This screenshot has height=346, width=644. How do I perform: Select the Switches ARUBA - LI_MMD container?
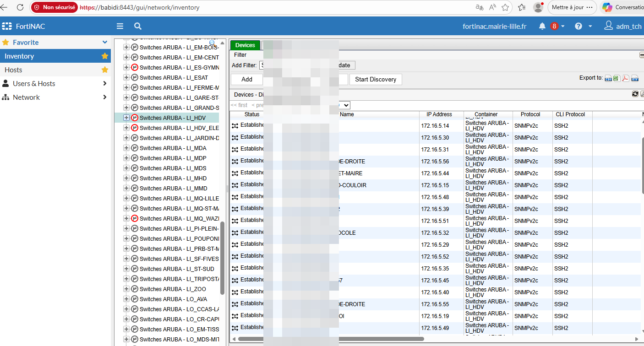pyautogui.click(x=174, y=189)
